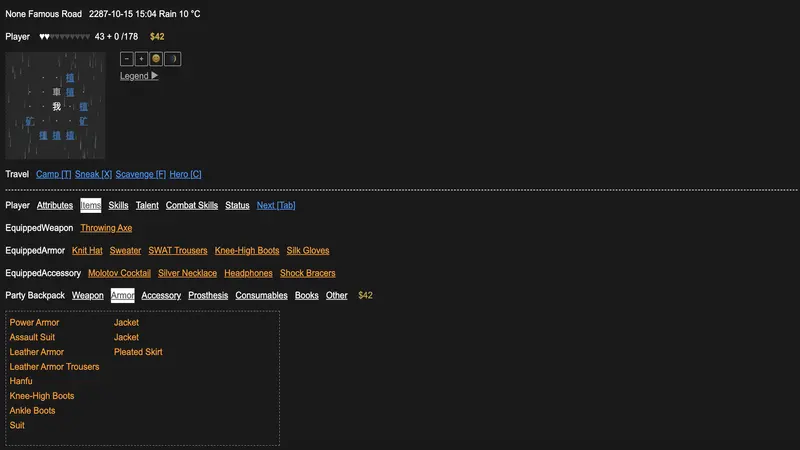
Task: Toggle Sneak [X] mode
Action: [93, 174]
